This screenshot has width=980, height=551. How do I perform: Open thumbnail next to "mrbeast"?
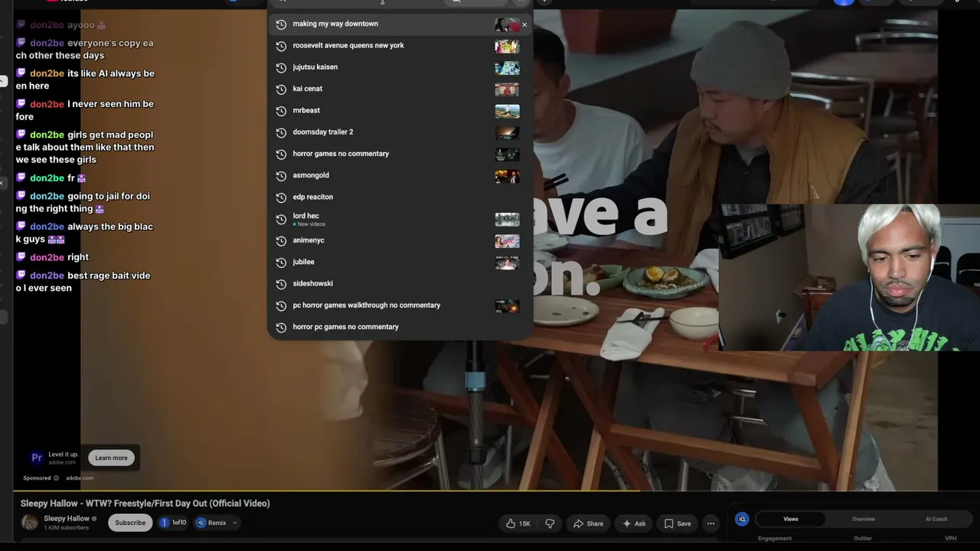pos(507,111)
